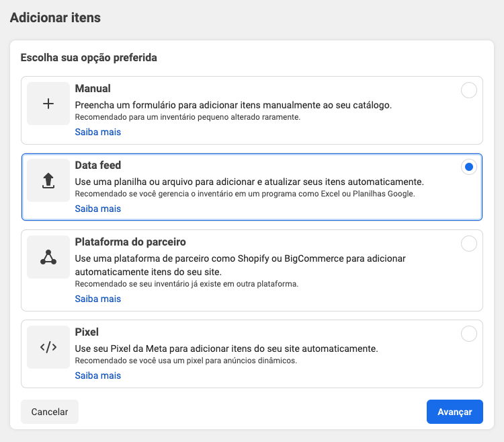The width and height of the screenshot is (504, 442).
Task: Open Saiba mais link under Plataforma do parceiro
Action: tap(97, 299)
